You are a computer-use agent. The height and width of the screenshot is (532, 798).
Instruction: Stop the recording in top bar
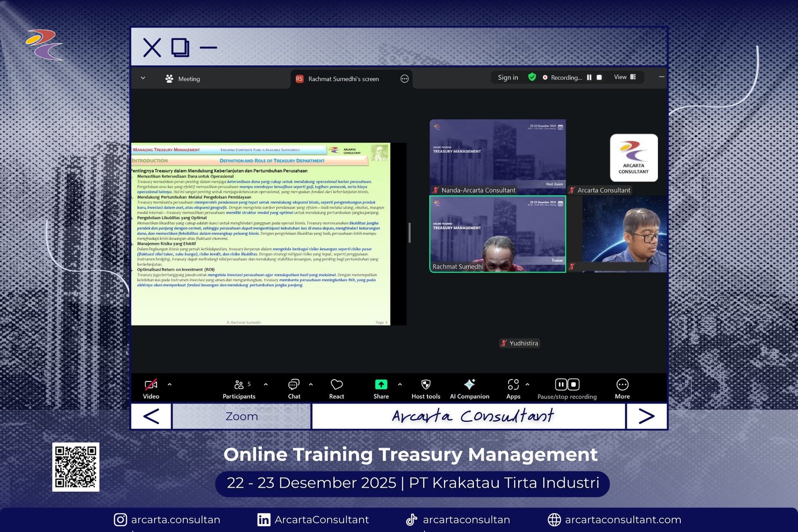[x=599, y=78]
